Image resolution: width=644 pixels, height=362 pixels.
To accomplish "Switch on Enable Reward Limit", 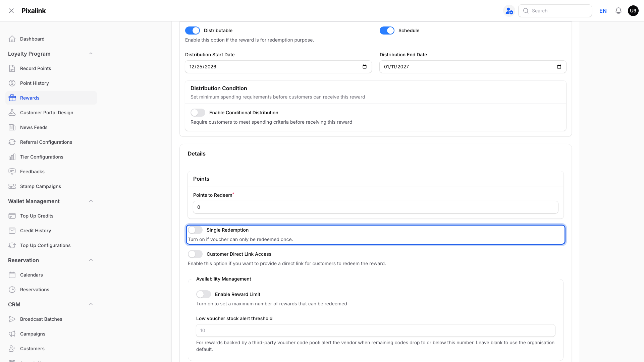I will point(204,294).
